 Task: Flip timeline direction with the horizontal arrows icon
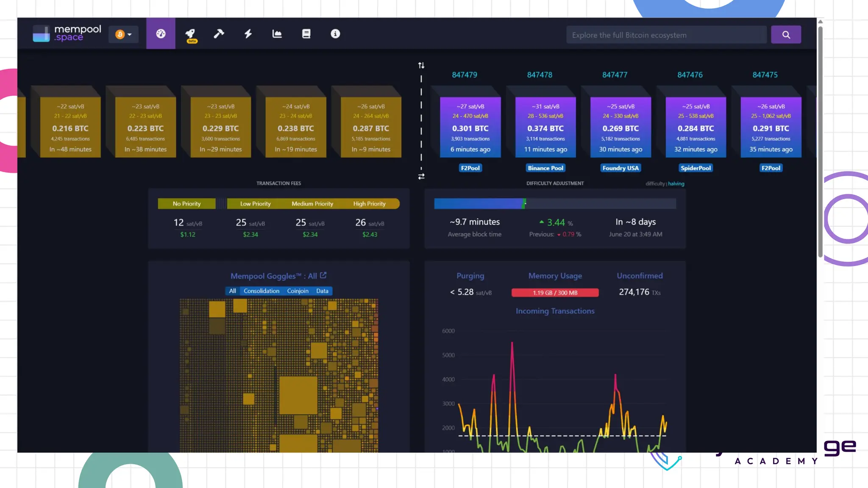[x=421, y=177]
